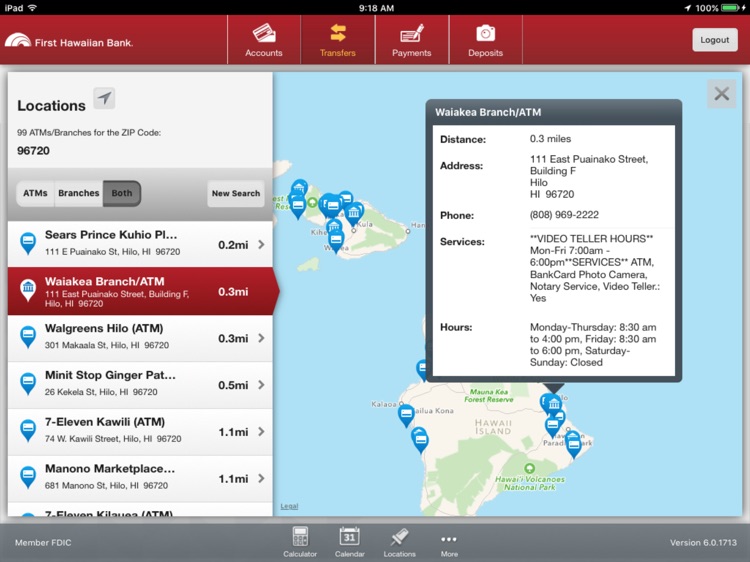The image size is (750, 562).
Task: Tap the Legal link on map
Action: click(x=289, y=506)
